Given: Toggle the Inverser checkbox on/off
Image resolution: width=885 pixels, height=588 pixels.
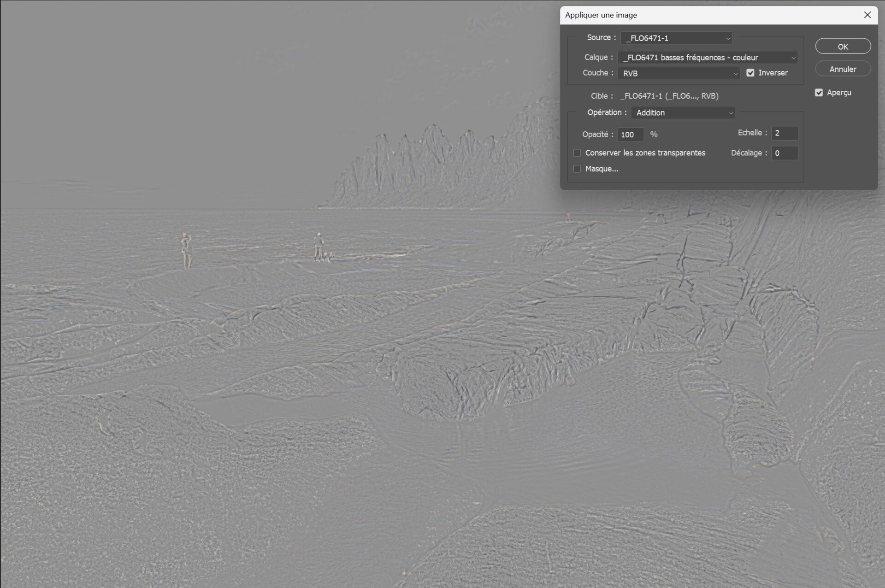Looking at the screenshot, I should pyautogui.click(x=750, y=73).
